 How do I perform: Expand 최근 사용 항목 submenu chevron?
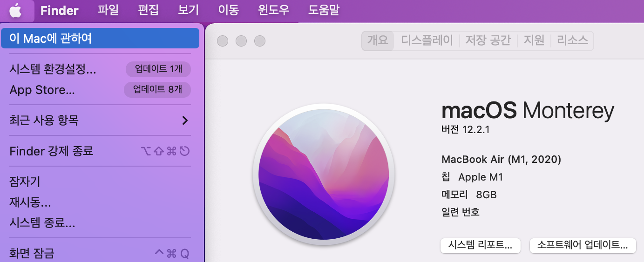pos(185,121)
